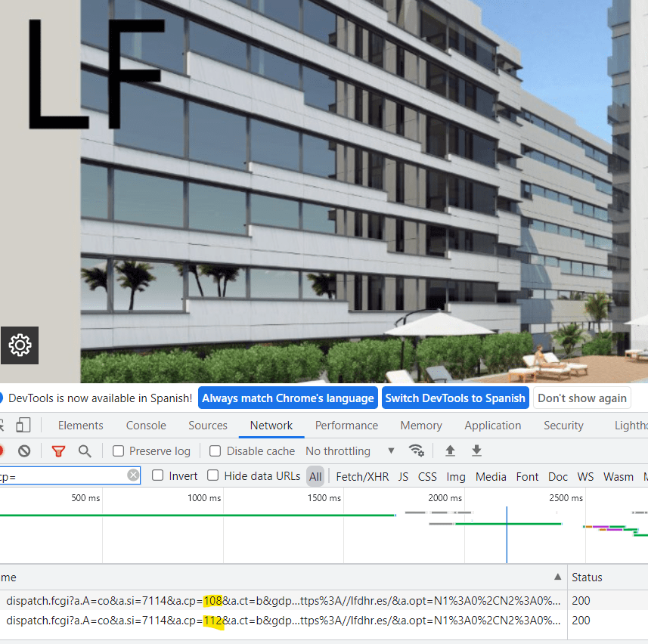Viewport: 648px width, 644px height.
Task: Switch to the Memory tab
Action: pyautogui.click(x=421, y=425)
